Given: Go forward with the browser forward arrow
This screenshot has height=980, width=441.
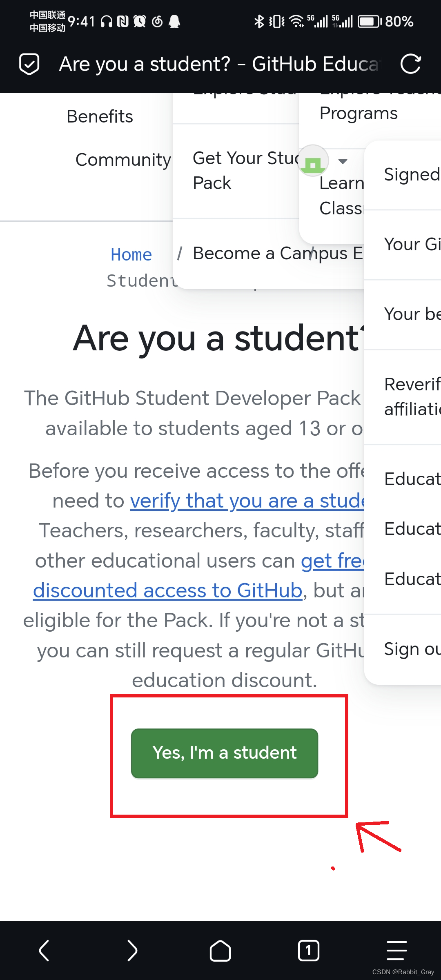Looking at the screenshot, I should [x=132, y=951].
